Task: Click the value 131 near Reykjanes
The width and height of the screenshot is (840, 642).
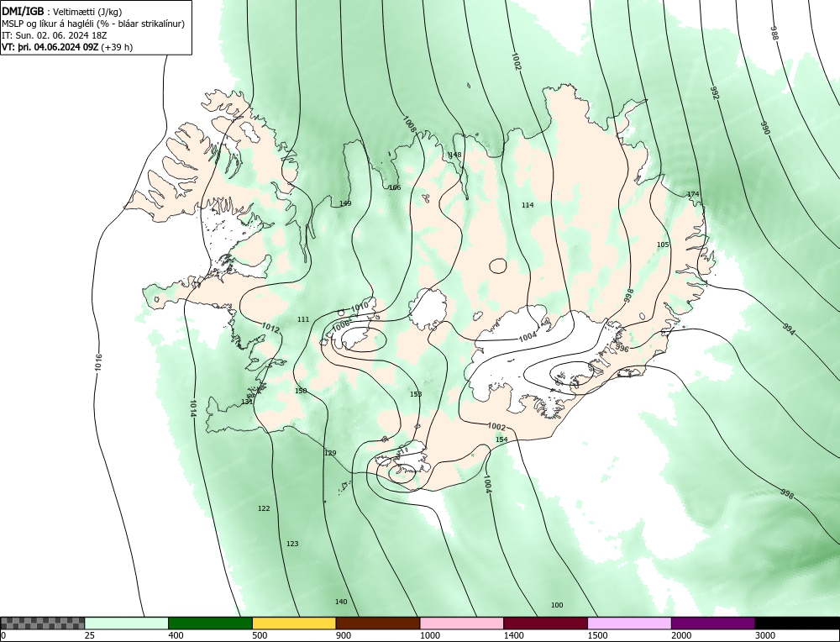Action: [x=247, y=402]
